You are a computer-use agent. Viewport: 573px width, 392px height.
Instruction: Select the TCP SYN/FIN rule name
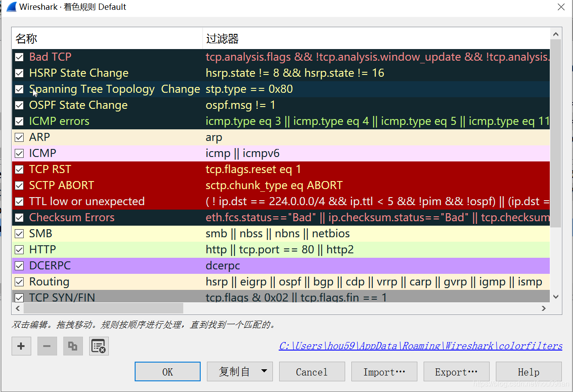pos(62,297)
